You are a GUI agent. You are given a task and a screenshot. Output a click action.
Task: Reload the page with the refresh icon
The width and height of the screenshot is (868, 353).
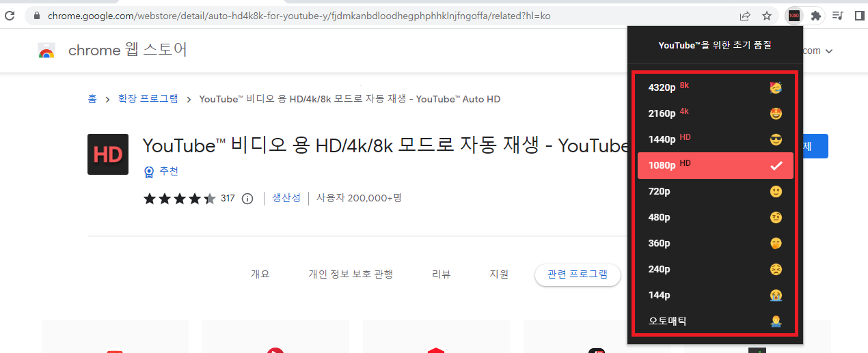10,16
